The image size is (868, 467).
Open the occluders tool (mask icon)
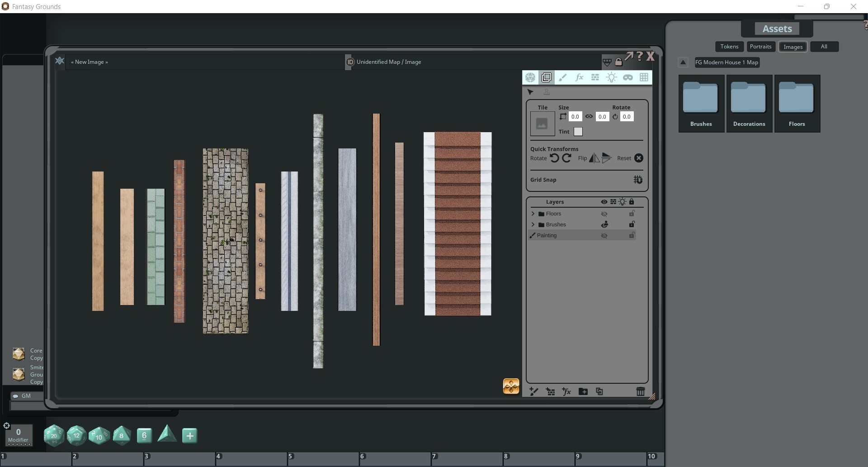point(628,77)
